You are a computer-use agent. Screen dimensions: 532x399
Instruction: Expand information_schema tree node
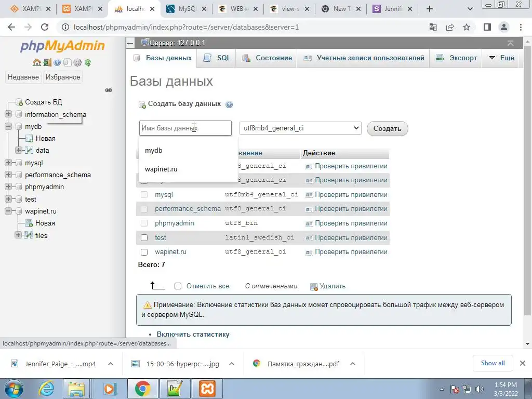8,114
